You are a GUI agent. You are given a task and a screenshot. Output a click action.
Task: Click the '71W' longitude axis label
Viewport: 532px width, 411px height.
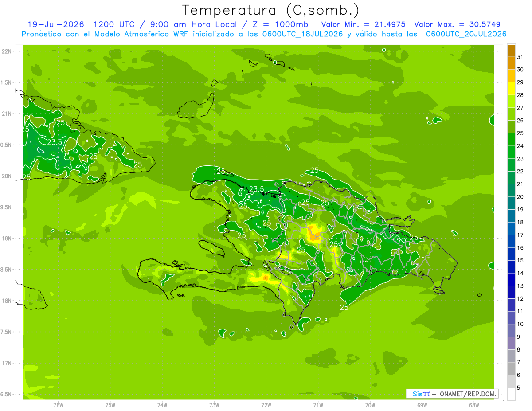click(x=318, y=405)
